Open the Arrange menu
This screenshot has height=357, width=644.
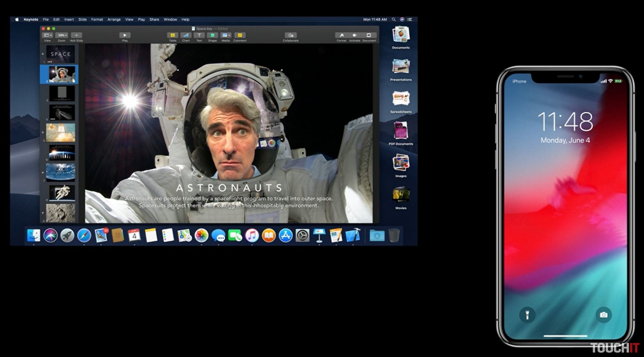114,19
